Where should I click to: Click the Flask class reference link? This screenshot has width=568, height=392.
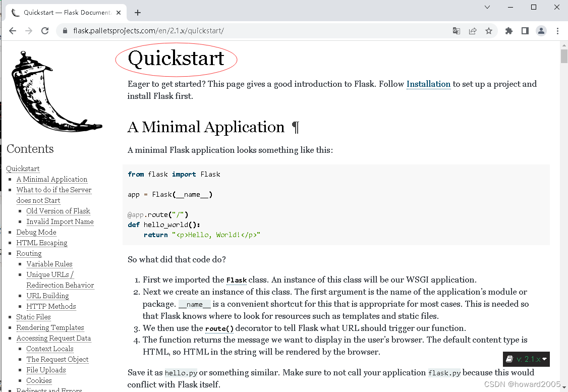click(x=237, y=280)
